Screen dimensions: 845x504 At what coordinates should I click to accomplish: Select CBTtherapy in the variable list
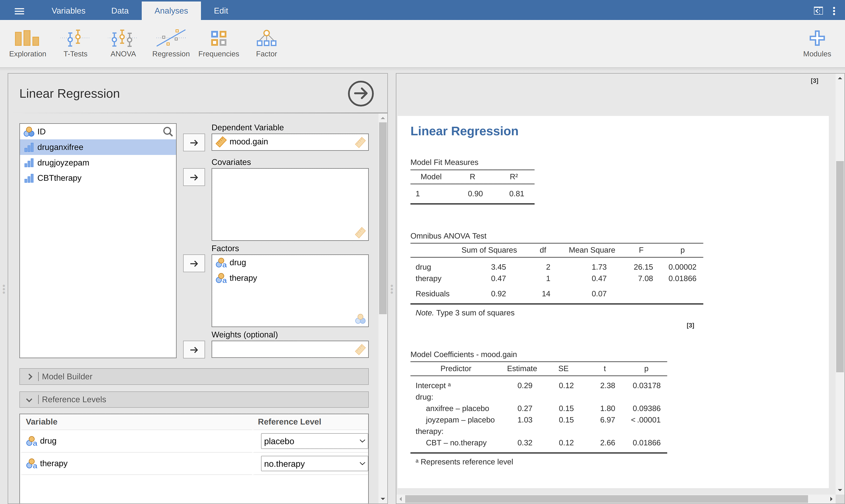[x=98, y=178]
